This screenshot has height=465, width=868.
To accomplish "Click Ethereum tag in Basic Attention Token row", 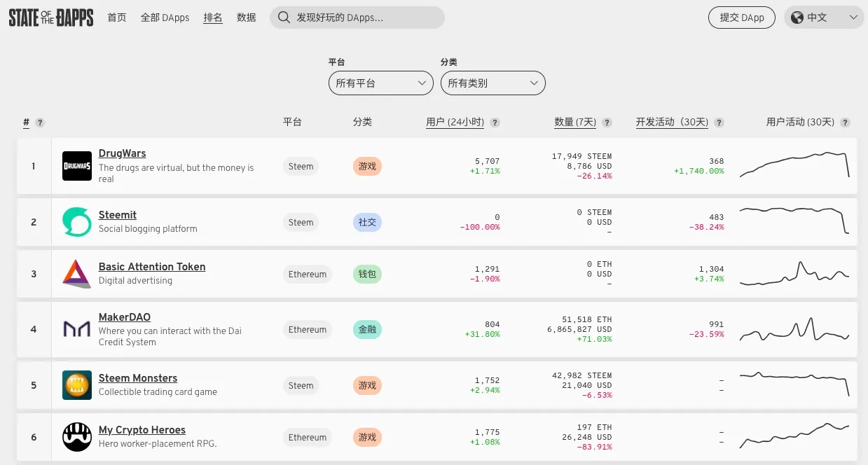I will tap(308, 275).
